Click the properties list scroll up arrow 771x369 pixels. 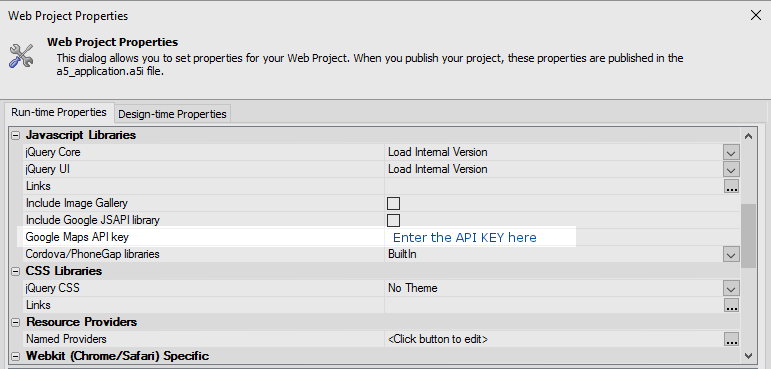point(748,136)
